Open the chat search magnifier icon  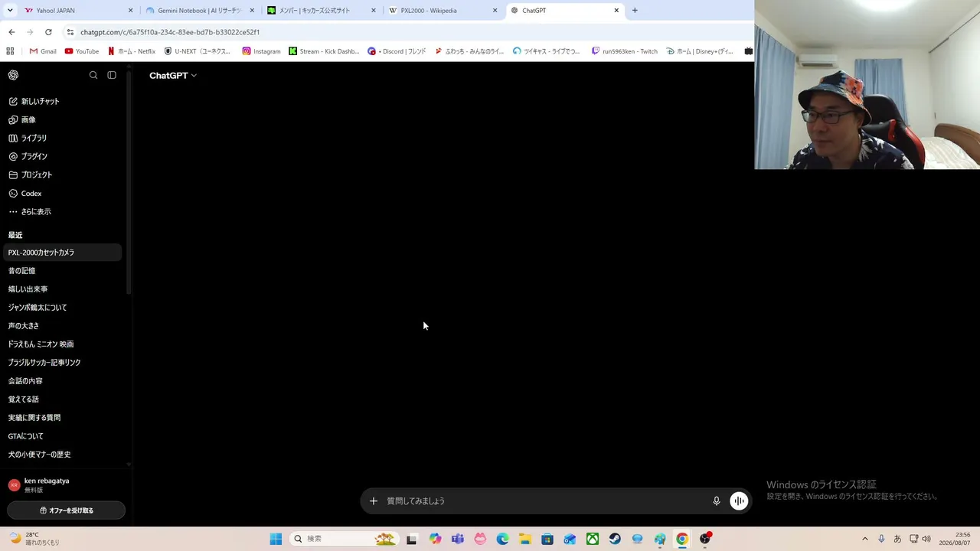coord(93,75)
